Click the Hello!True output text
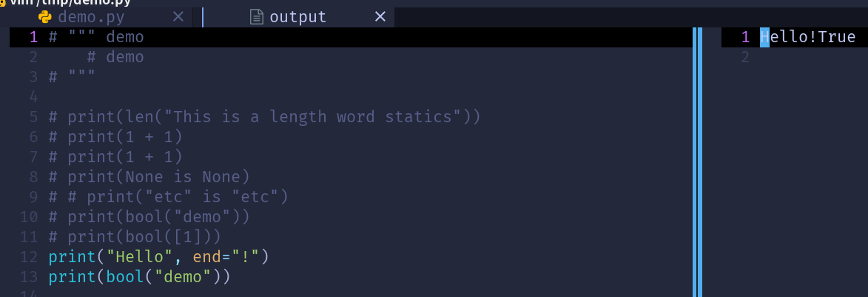Image resolution: width=868 pixels, height=297 pixels. click(807, 37)
